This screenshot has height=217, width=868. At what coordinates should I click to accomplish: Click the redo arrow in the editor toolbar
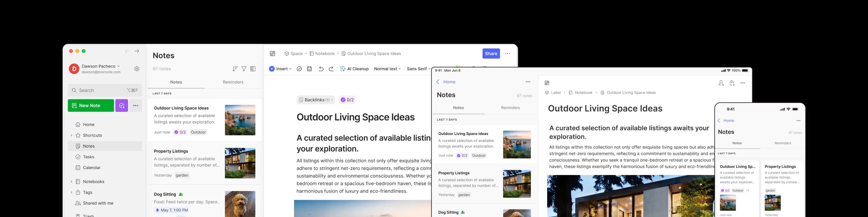click(331, 69)
